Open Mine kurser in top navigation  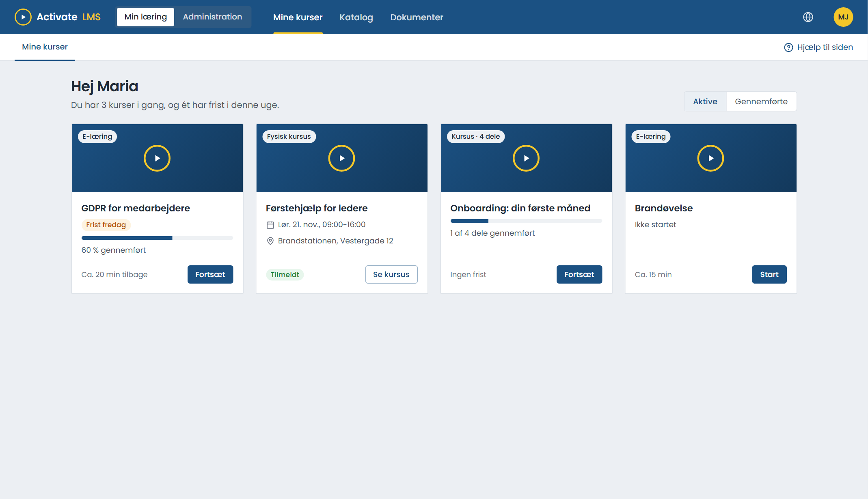[298, 17]
